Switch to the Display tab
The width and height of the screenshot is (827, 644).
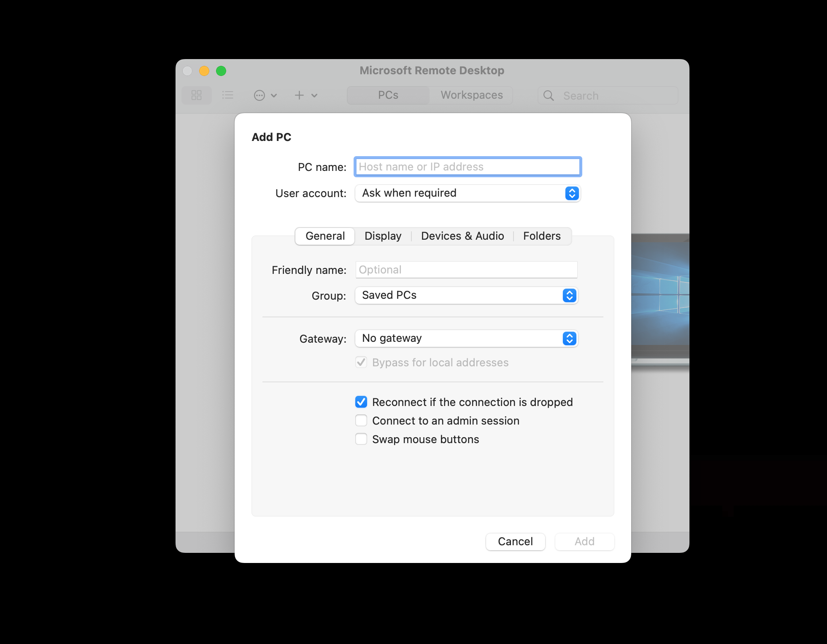click(x=383, y=236)
